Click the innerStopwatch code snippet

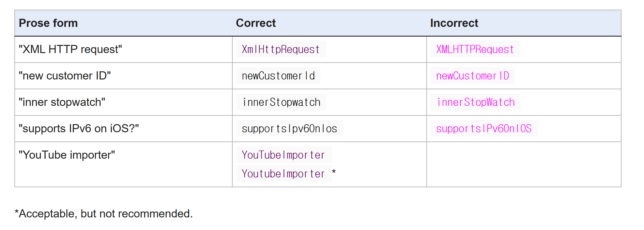pos(281,102)
